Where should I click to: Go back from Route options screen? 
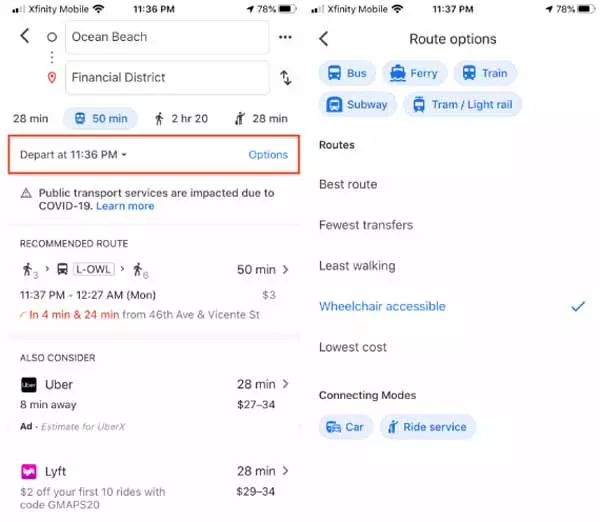(x=324, y=39)
